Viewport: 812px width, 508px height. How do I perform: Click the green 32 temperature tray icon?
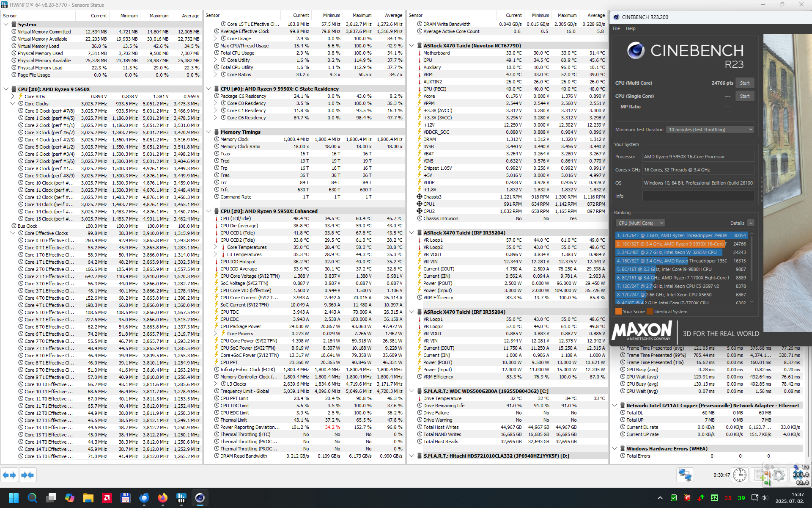pos(714,498)
